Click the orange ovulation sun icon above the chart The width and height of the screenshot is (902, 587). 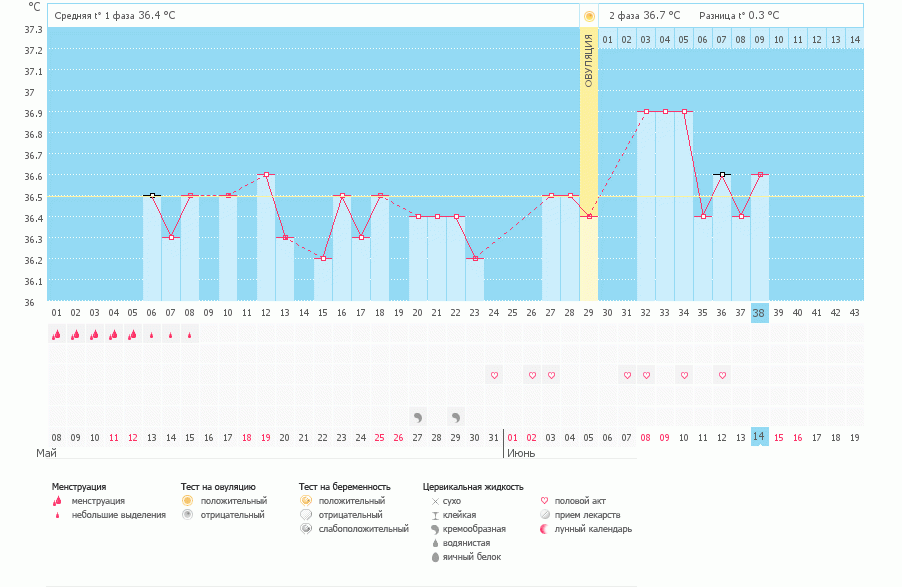point(589,16)
